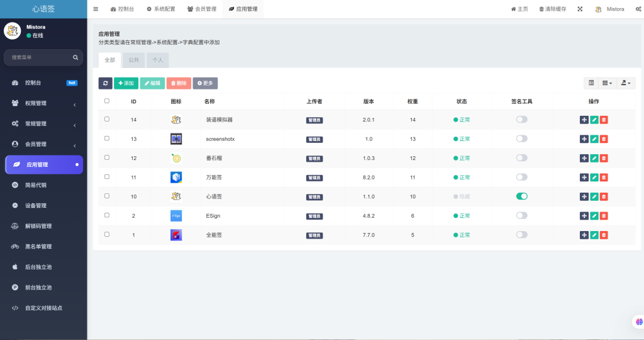This screenshot has height=340, width=644.
Task: Tick the checkbox for ID 14 row
Action: [107, 119]
